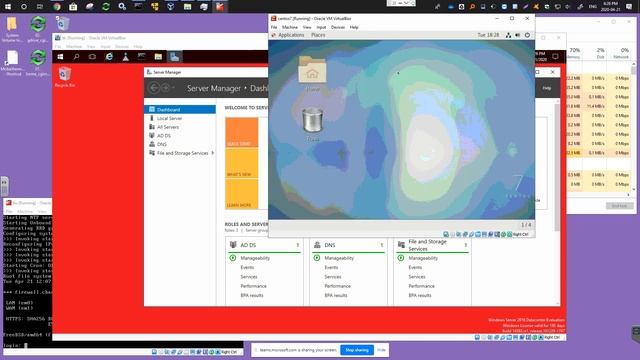Open File menu of centos7 VirtualBox window

(274, 27)
